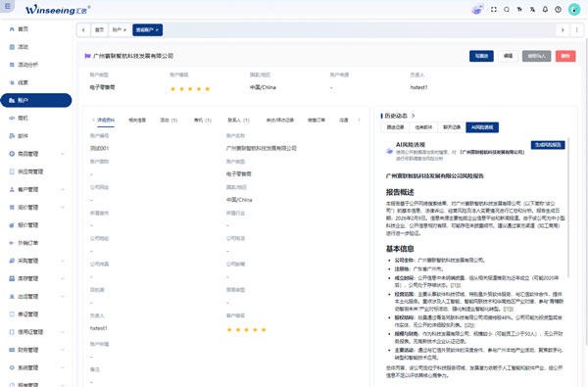Screen dimensions: 588x387
Task: Expand 询价管理 submenu
Action: point(63,207)
